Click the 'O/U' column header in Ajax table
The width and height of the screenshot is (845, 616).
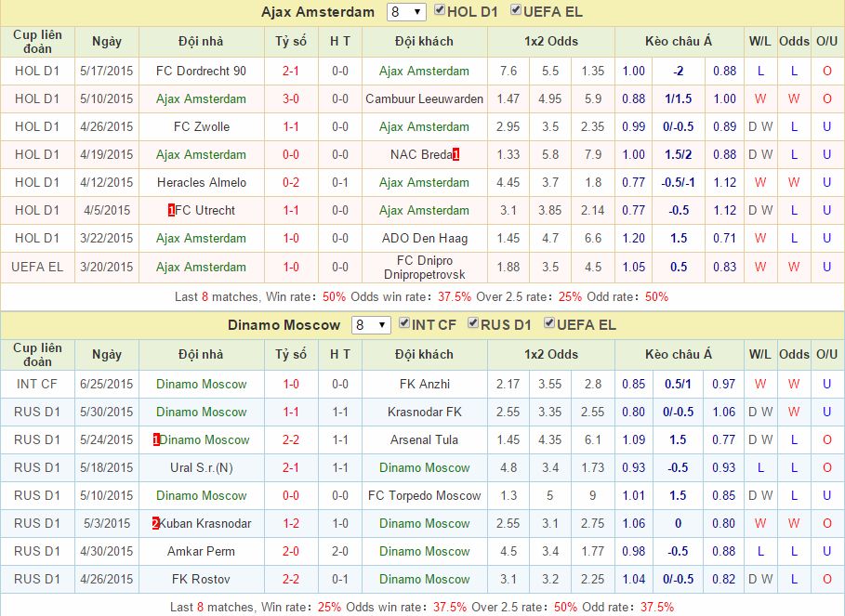826,42
